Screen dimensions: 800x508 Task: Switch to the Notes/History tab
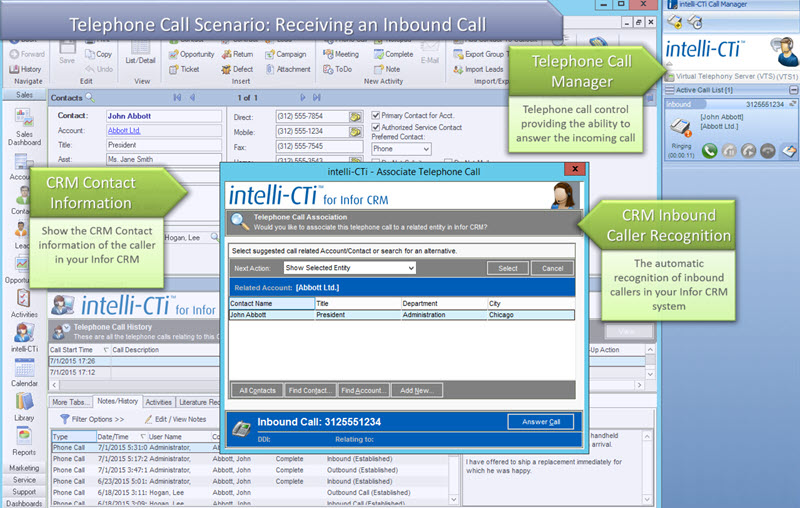pyautogui.click(x=117, y=401)
